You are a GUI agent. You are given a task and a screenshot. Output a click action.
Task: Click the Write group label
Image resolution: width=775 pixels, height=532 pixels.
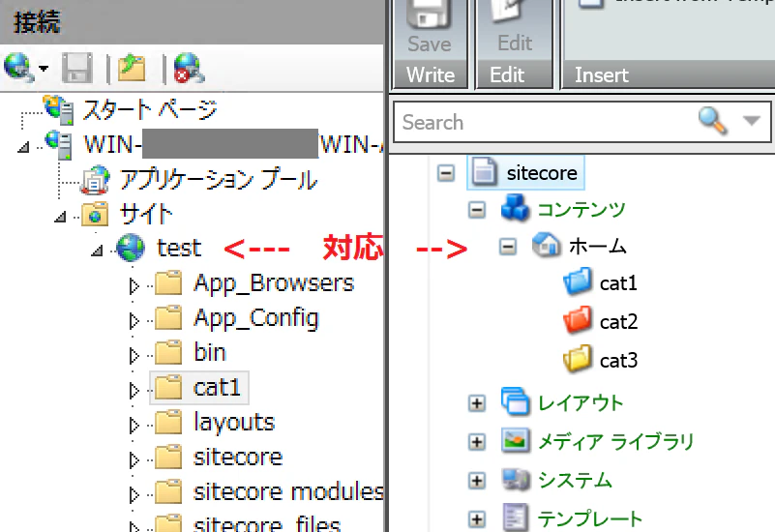pos(431,75)
